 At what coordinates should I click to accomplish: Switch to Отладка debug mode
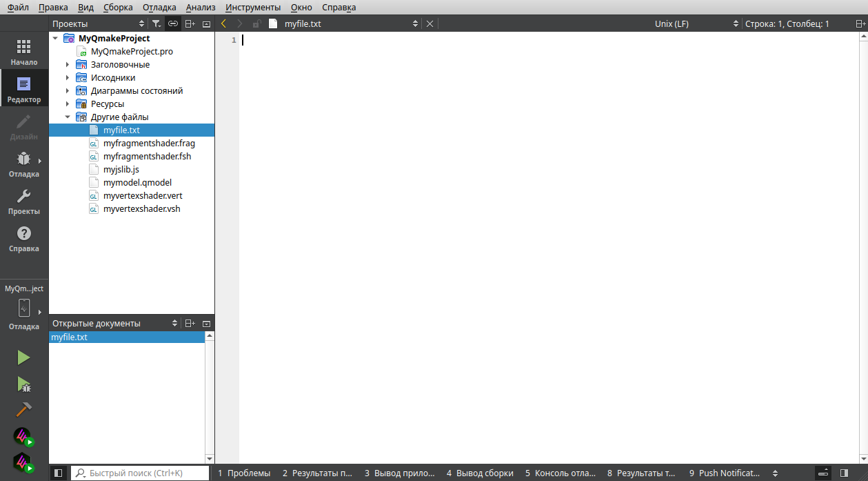point(24,164)
